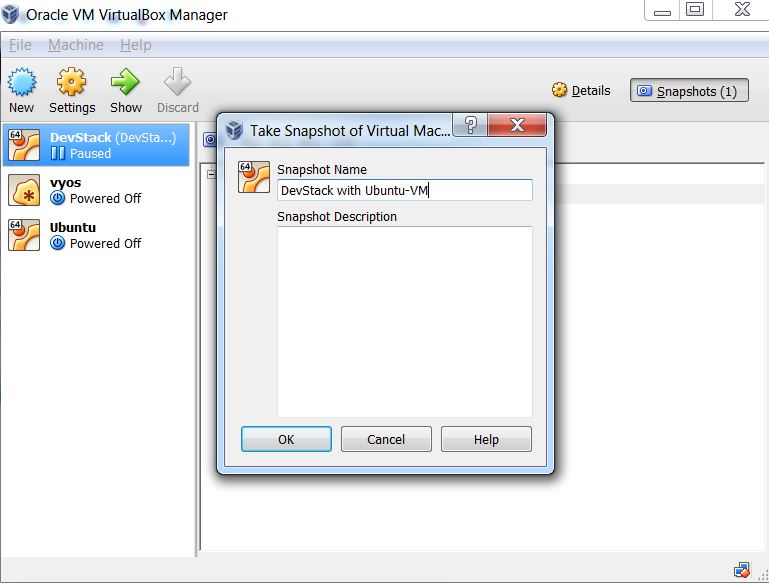Click the New virtual machine toolbar icon

pos(22,82)
